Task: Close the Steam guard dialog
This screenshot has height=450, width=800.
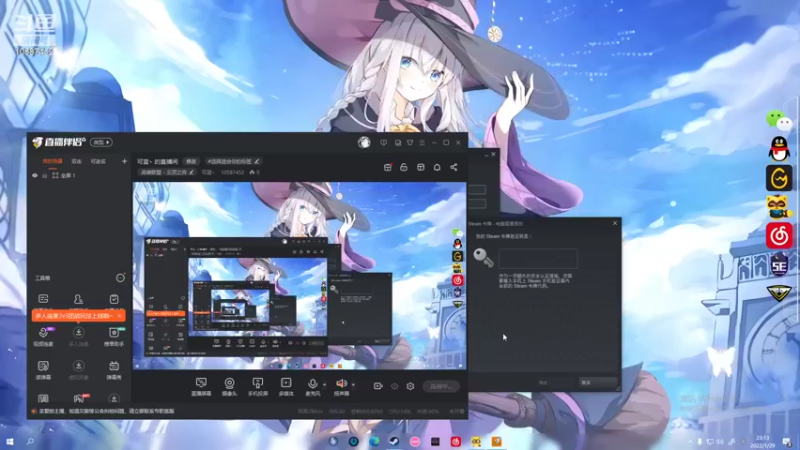Action: (615, 223)
